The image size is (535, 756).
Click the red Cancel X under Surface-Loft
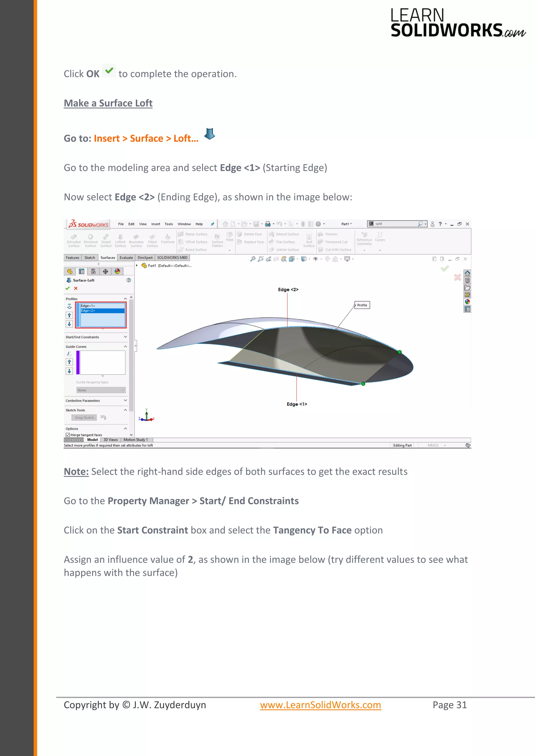pyautogui.click(x=76, y=288)
